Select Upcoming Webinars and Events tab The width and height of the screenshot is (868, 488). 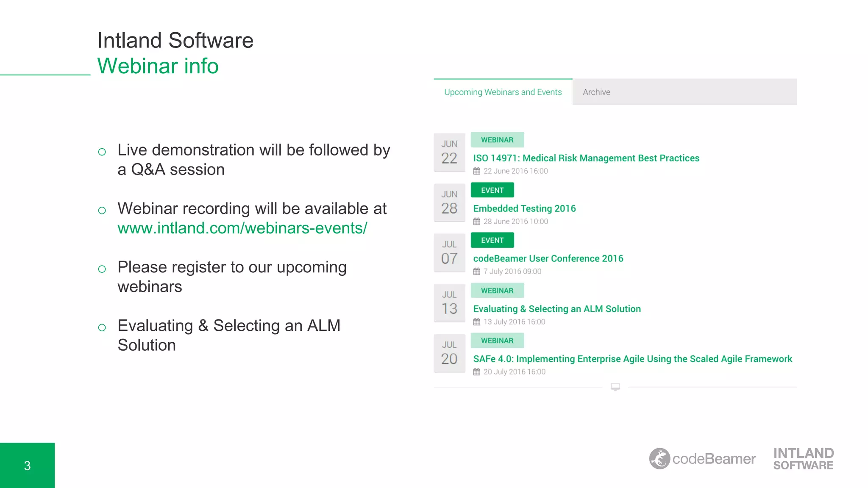pyautogui.click(x=503, y=92)
